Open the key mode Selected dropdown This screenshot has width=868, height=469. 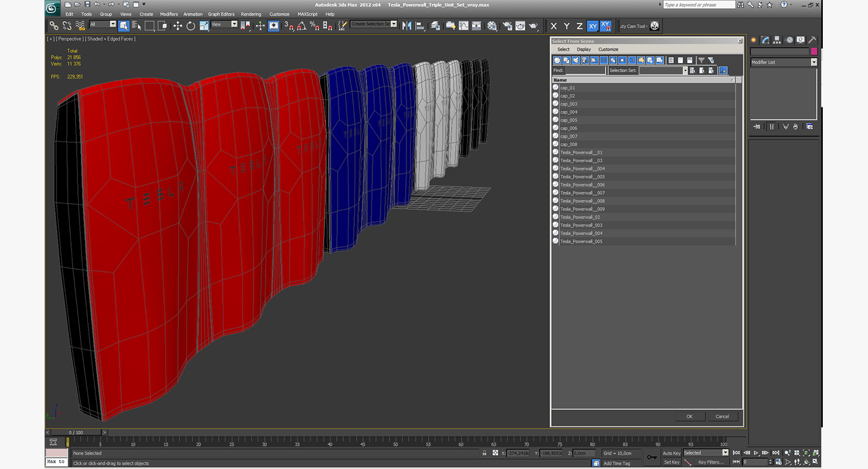pyautogui.click(x=706, y=453)
